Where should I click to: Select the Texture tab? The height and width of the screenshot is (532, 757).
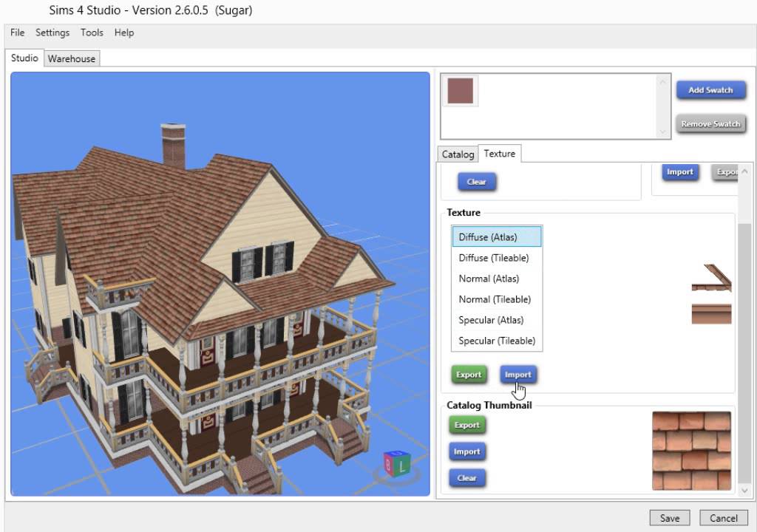pos(499,154)
